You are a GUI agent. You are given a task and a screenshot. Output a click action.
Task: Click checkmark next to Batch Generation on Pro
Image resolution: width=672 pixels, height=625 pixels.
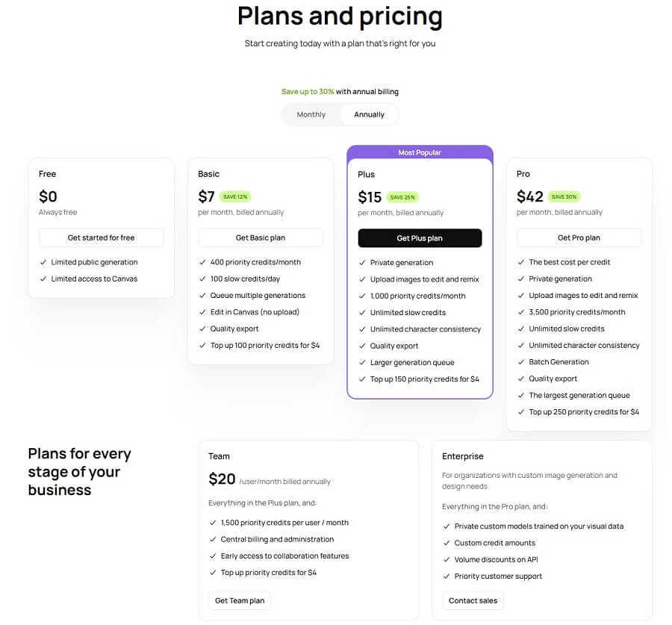click(523, 362)
